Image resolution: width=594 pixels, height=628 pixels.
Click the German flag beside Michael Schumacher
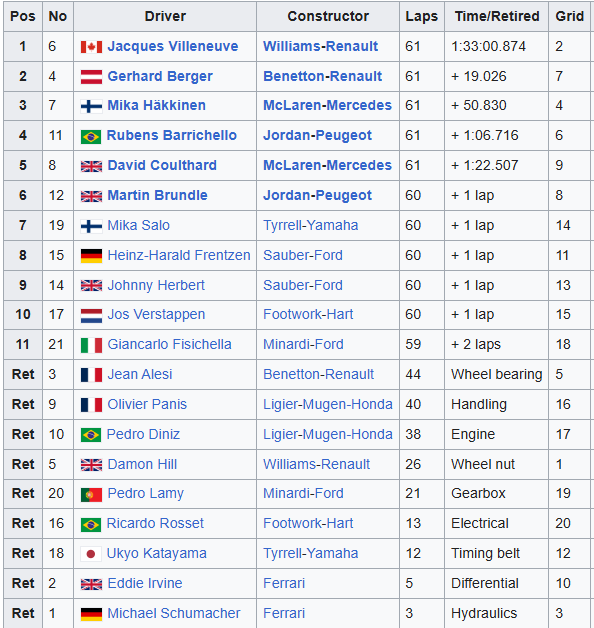(x=91, y=614)
